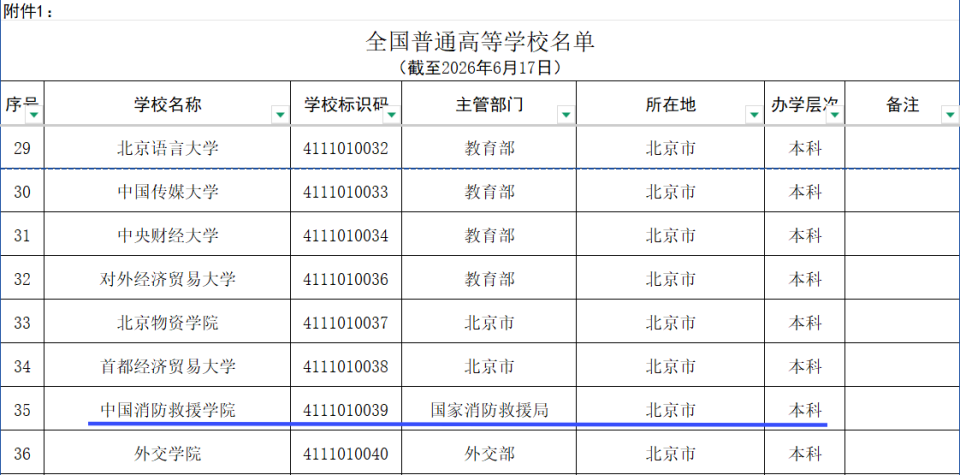Select code cell 4111010040

click(346, 453)
